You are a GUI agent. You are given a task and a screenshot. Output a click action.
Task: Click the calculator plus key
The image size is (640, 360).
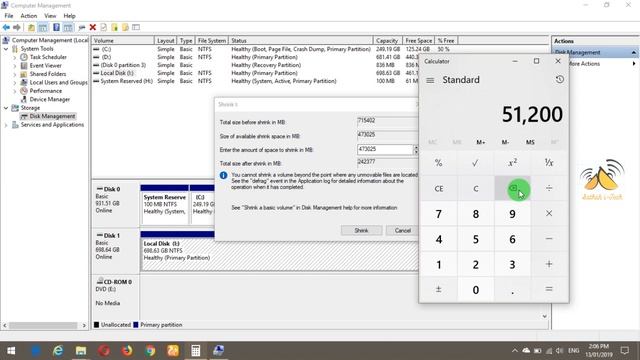coord(549,264)
